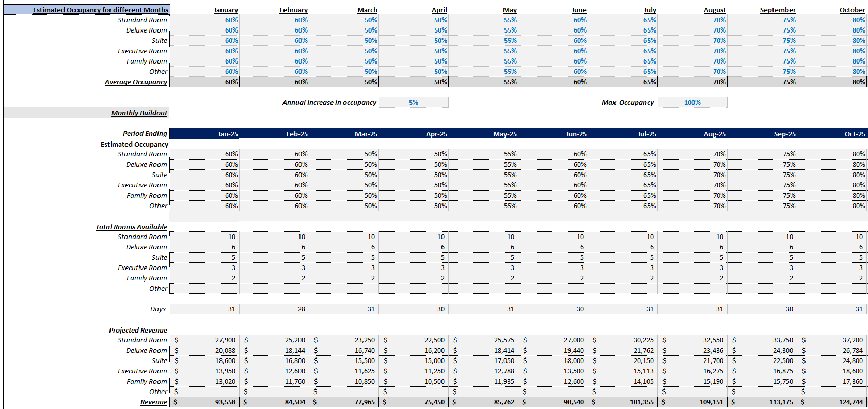The width and height of the screenshot is (868, 409).
Task: Click the January column header
Action: (x=226, y=10)
